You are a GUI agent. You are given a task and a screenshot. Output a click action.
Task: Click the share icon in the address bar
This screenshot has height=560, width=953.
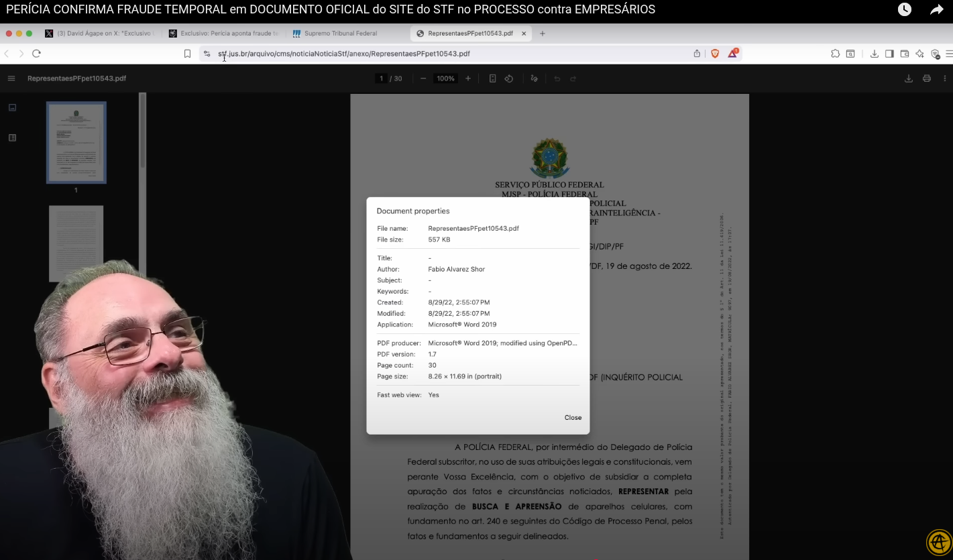click(697, 54)
